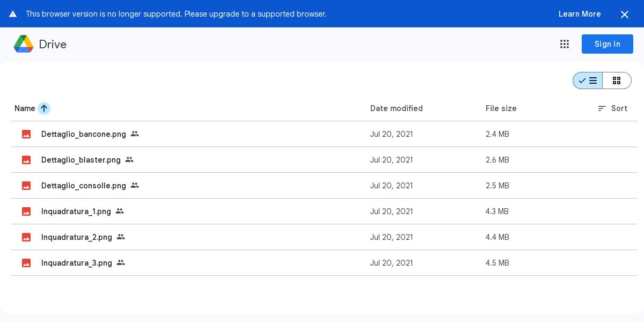The image size is (644, 322).
Task: Open the Dettaglio_consolle.png file
Action: (84, 186)
